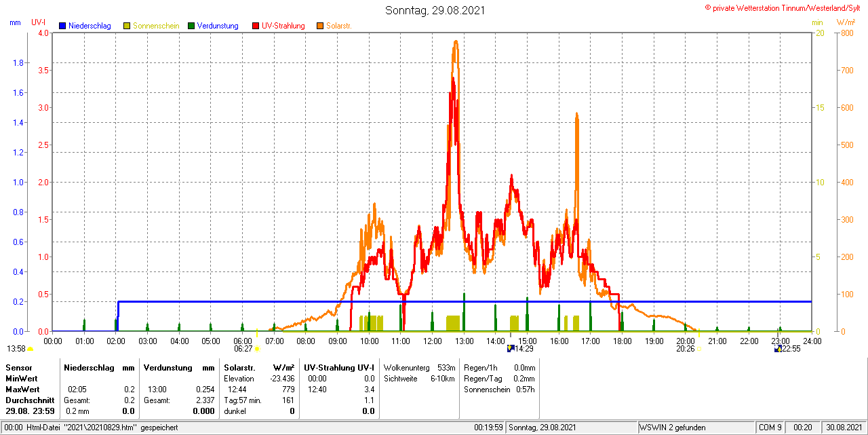868x435 pixels.
Task: Click the Solarstr. max value 779
Action: tap(288, 390)
